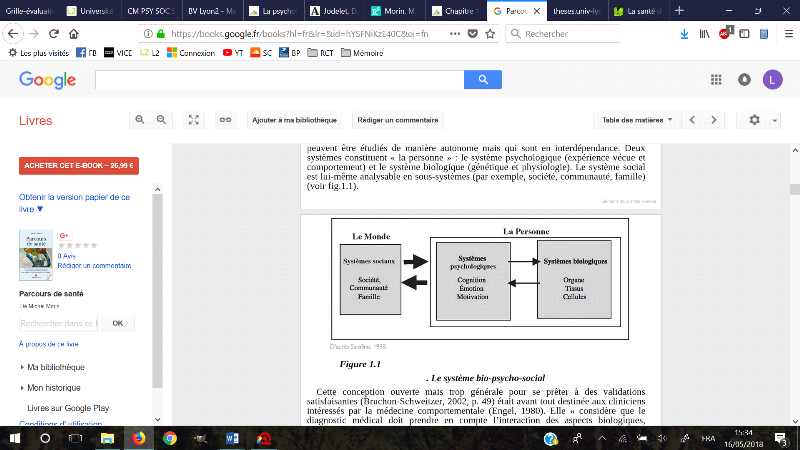Screen dimensions: 800x450
Task: Switch to full screen view
Action: 194,120
